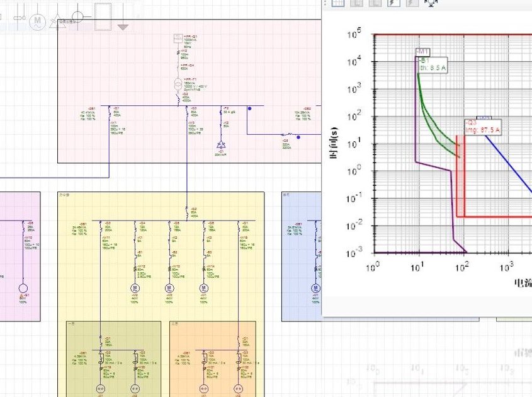Select motor -M1 in the yellow panel
This screenshot has height=397, width=532.
203,289
